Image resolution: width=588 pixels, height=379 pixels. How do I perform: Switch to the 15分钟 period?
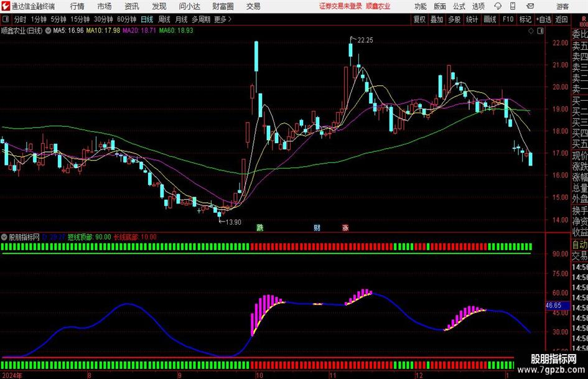pyautogui.click(x=80, y=19)
